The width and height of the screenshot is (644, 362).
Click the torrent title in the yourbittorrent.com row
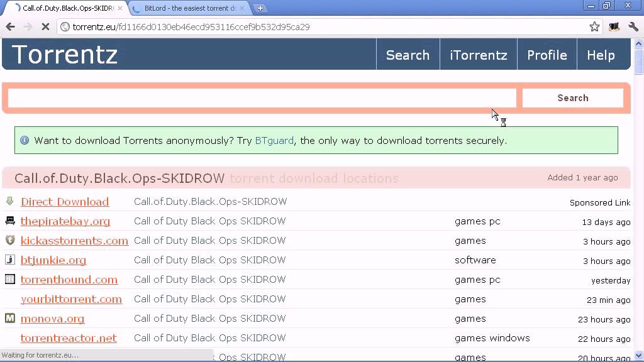pos(209,299)
